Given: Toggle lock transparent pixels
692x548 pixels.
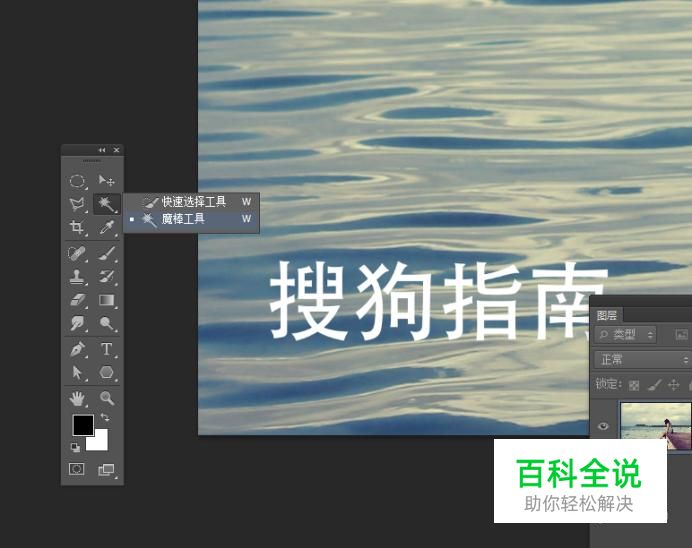Looking at the screenshot, I should (634, 385).
